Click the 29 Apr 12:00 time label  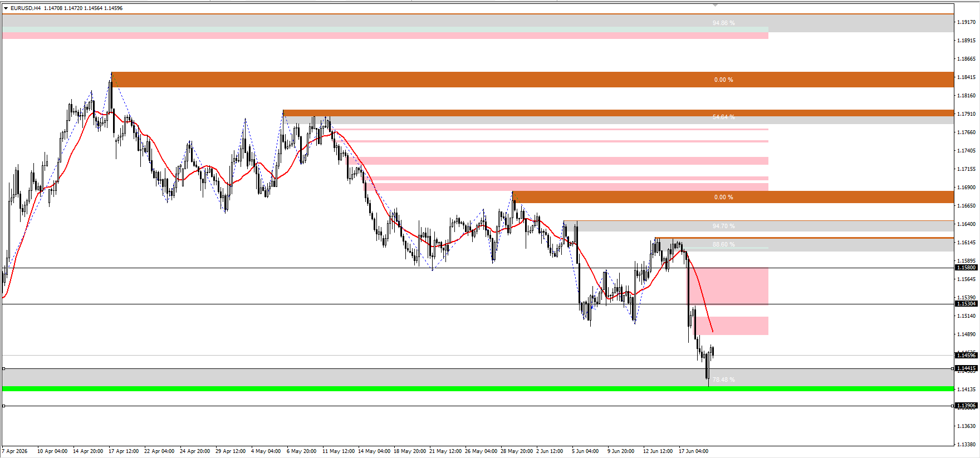pos(231,451)
